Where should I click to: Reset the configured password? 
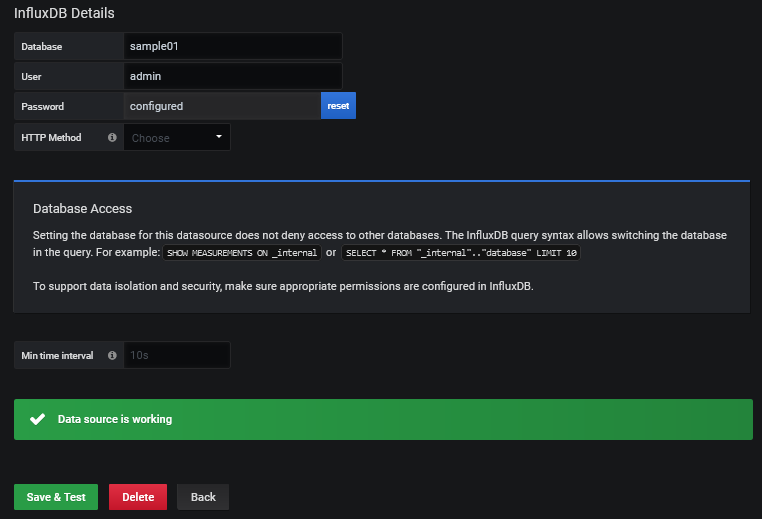point(338,106)
